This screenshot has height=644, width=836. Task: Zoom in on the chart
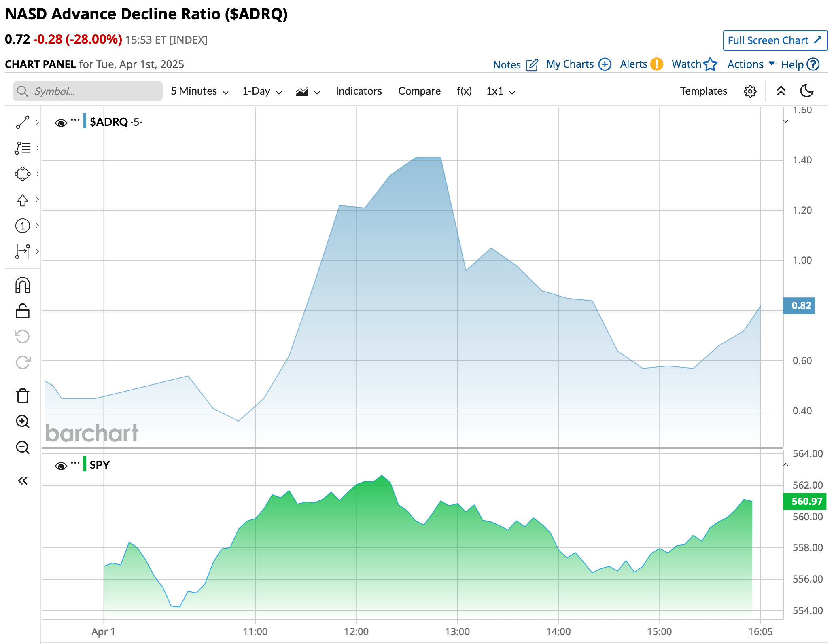click(x=23, y=422)
